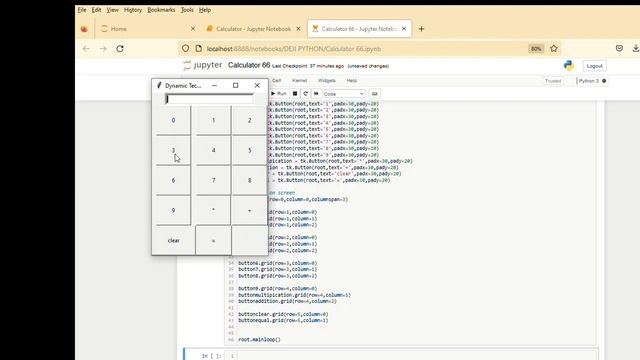Click the Tk feather icon in the calculator title bar
The width and height of the screenshot is (640, 360).
coord(159,85)
